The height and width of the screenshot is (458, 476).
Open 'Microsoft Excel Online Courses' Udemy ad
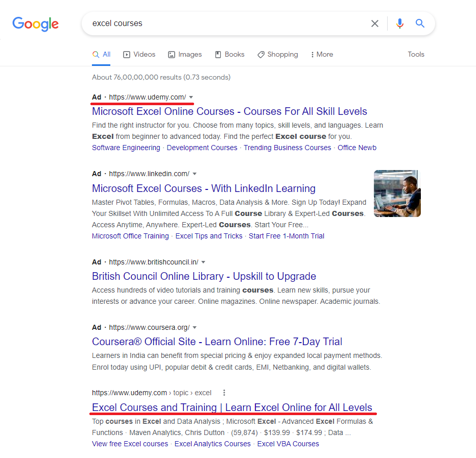click(x=229, y=111)
